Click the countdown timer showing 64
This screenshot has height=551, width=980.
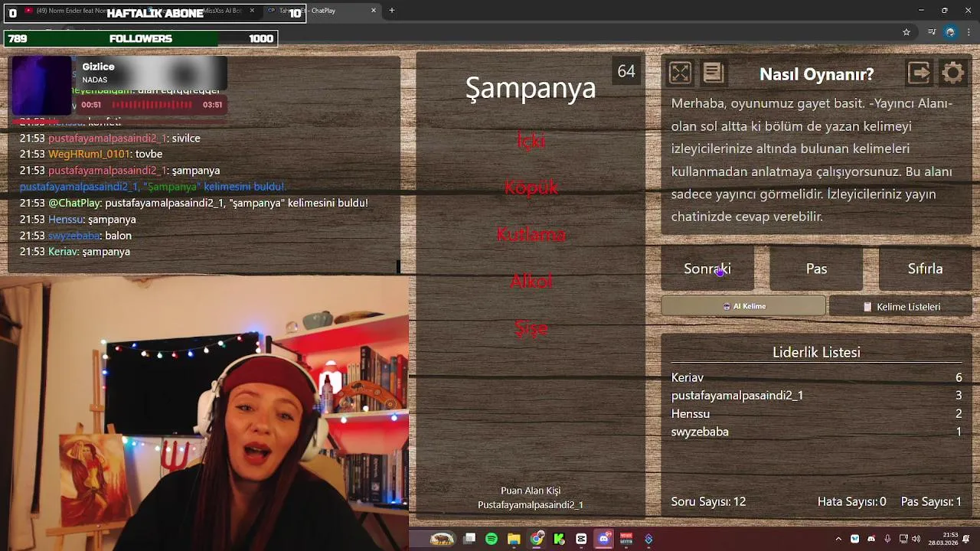point(626,71)
